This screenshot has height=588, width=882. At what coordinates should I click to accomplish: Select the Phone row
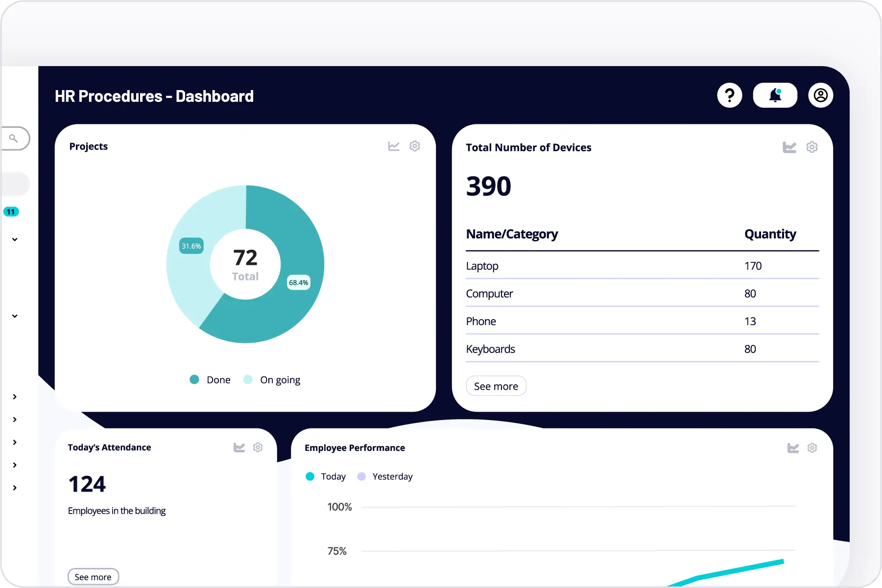643,321
